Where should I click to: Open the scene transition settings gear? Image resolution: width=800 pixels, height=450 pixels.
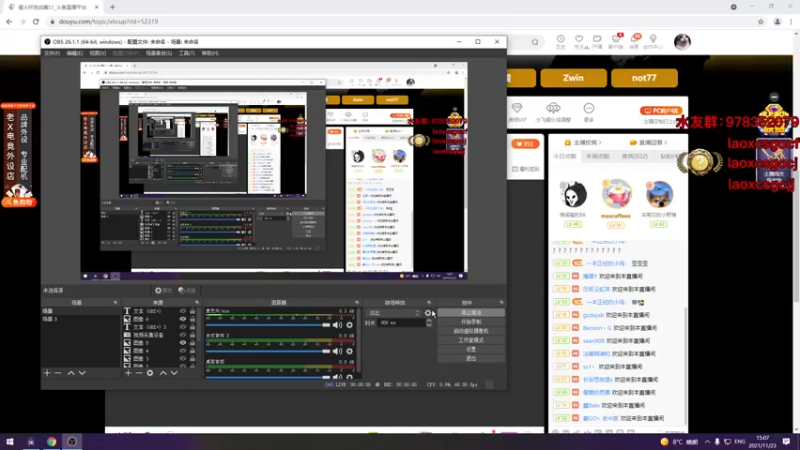click(428, 313)
